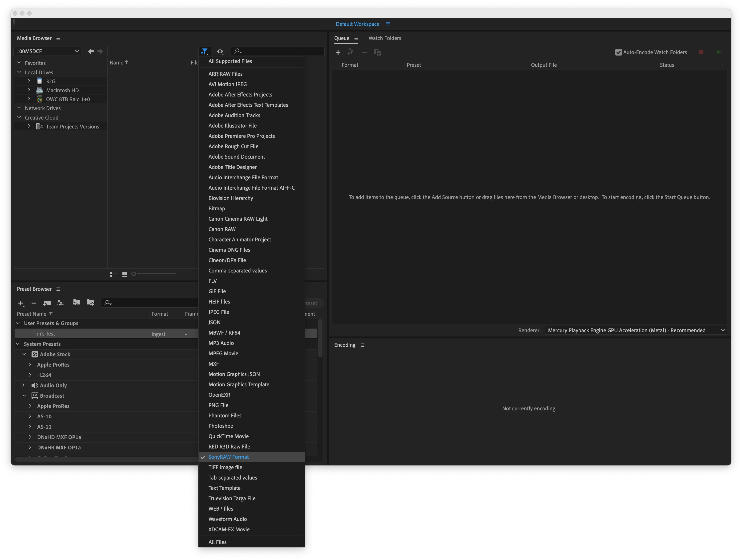The image size is (742, 560).
Task: Click the Media Browser back arrow
Action: pos(91,51)
